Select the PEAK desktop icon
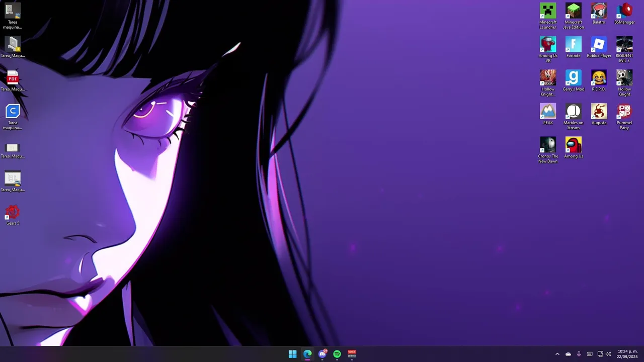The width and height of the screenshot is (644, 362). pos(548,115)
